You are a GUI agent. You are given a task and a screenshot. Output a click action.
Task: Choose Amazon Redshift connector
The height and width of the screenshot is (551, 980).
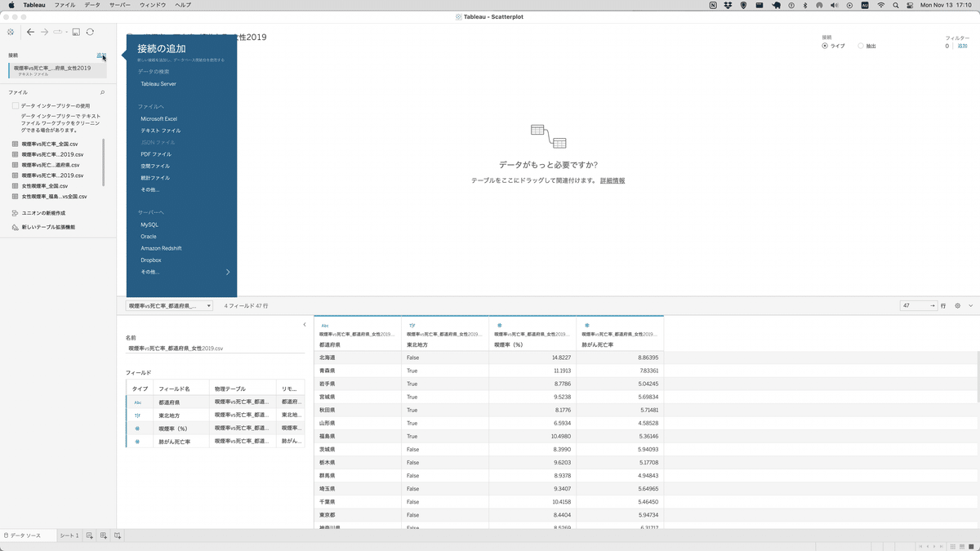tap(161, 248)
